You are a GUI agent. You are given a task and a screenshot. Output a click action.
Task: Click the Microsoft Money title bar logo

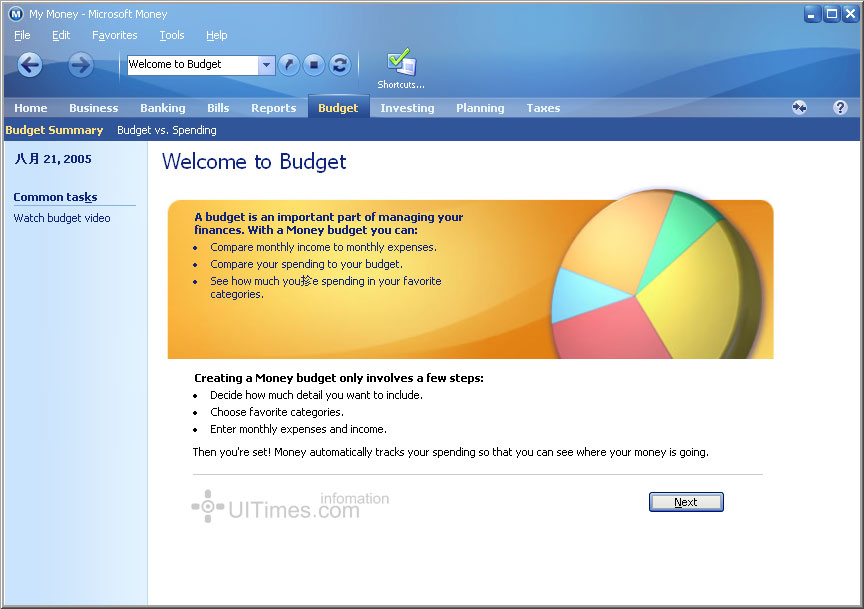click(x=16, y=14)
